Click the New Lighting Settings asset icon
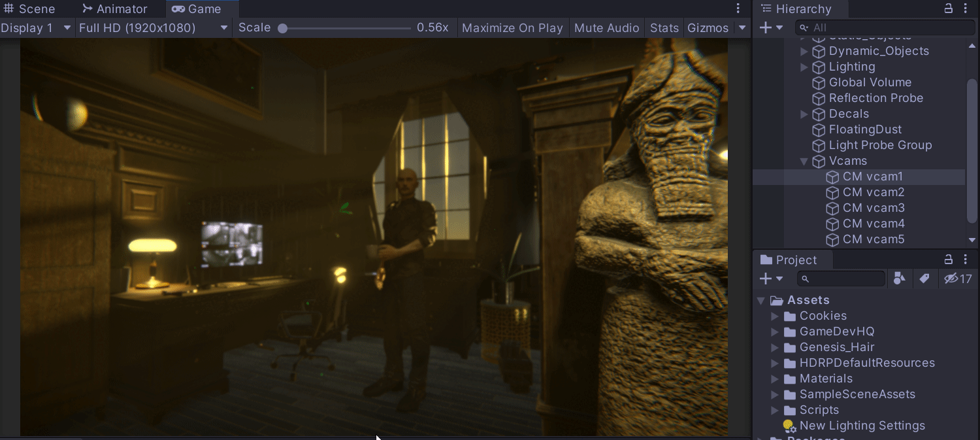Image resolution: width=980 pixels, height=440 pixels. click(788, 425)
